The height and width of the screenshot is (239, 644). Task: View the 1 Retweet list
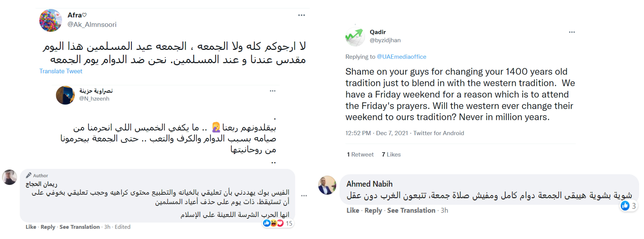[x=360, y=155]
